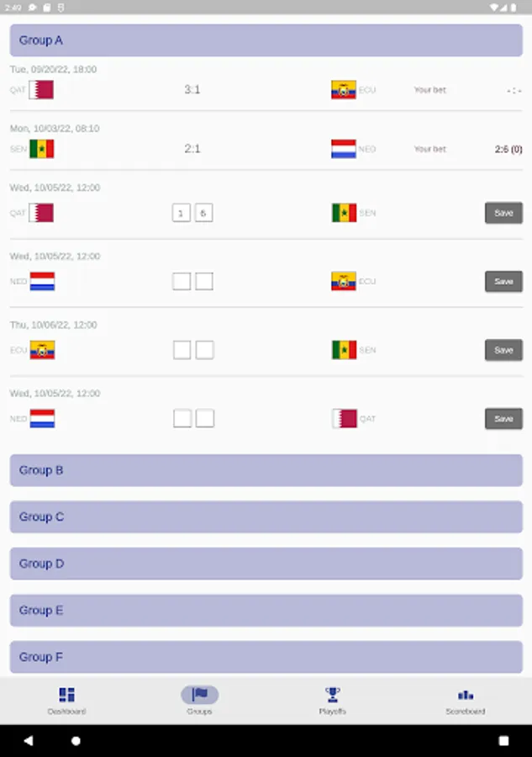532x757 pixels.
Task: Save the NED vs ECU bet
Action: coord(503,281)
